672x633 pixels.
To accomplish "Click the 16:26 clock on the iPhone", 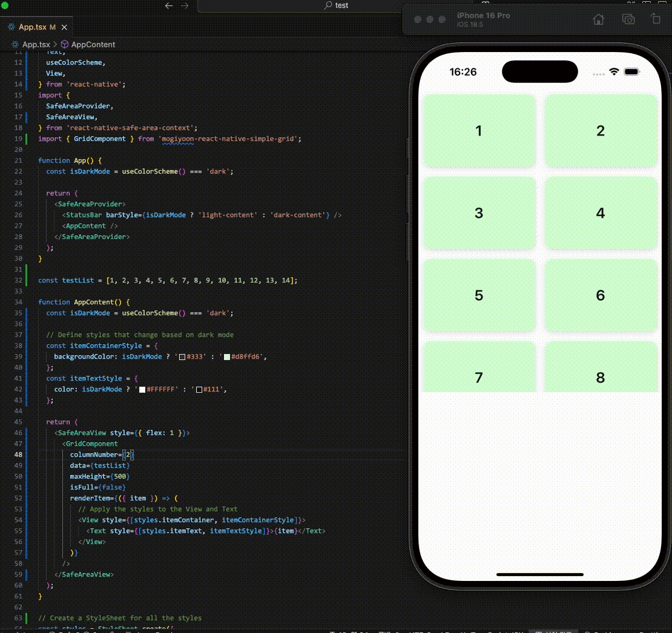I will (x=463, y=72).
